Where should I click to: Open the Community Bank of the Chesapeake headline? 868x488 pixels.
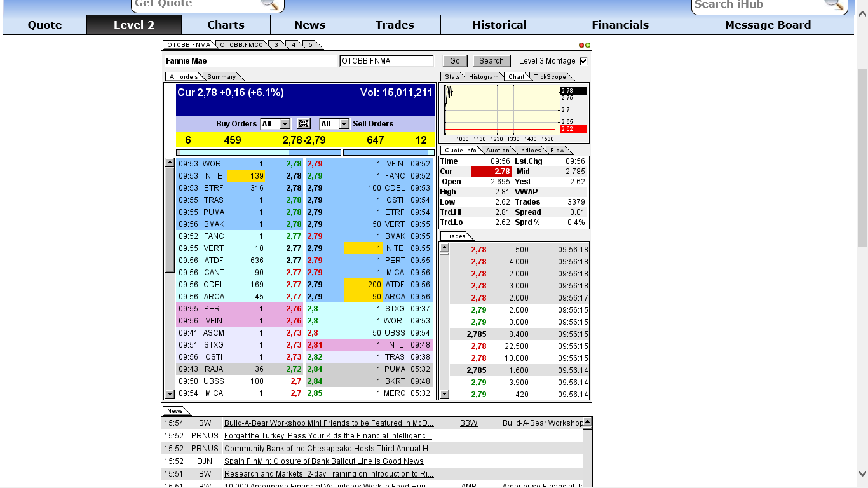(x=329, y=449)
